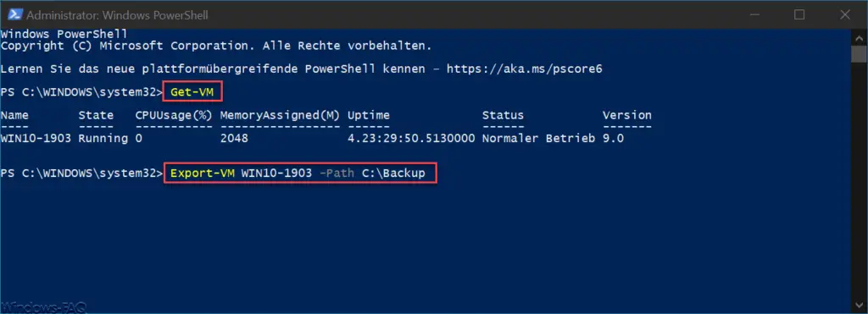
Task: Click the -Path parameter in Export command
Action: click(x=337, y=173)
